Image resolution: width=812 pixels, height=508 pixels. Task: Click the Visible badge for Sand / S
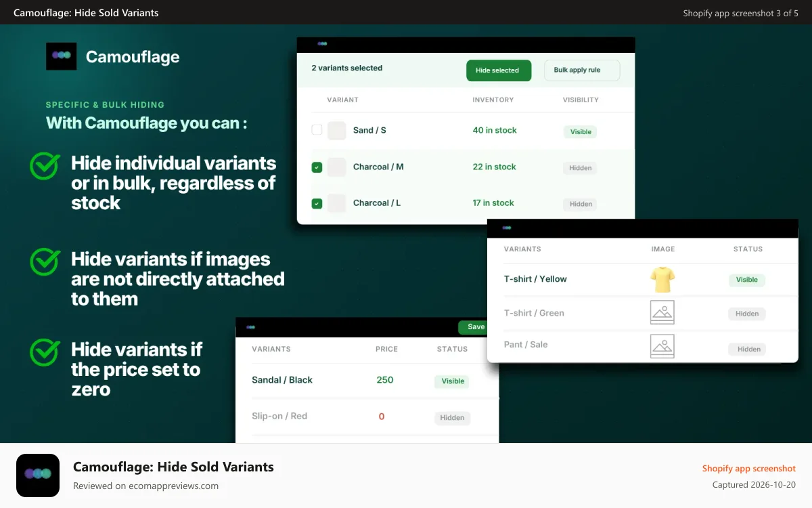click(x=581, y=132)
